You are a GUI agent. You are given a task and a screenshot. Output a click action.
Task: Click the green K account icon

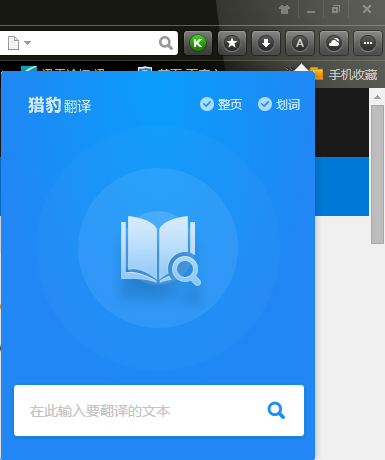[x=198, y=43]
